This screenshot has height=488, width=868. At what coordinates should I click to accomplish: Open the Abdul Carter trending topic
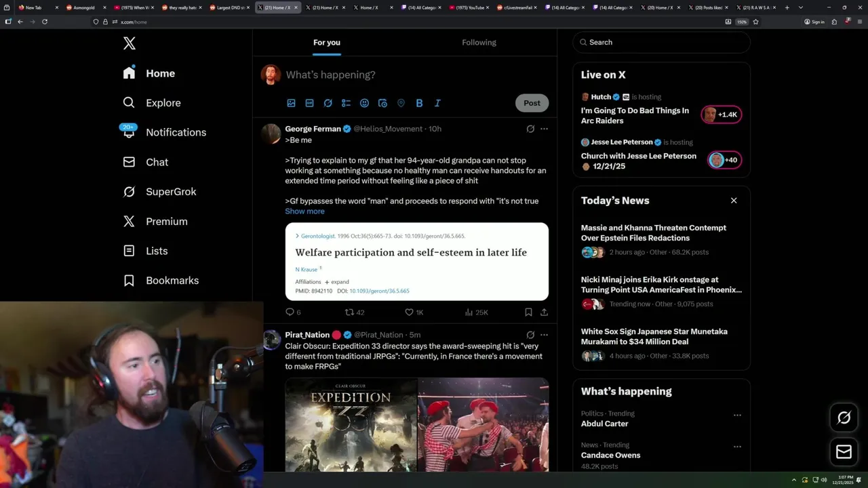point(604,424)
